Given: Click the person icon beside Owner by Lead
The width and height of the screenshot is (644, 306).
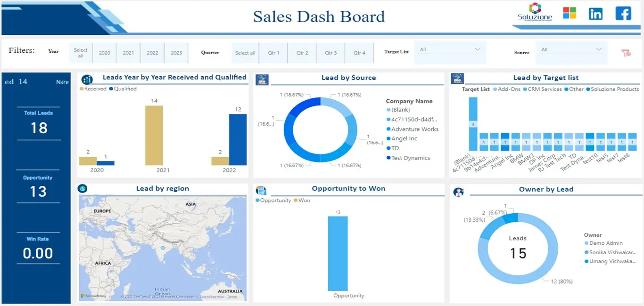Looking at the screenshot, I should pyautogui.click(x=459, y=192).
